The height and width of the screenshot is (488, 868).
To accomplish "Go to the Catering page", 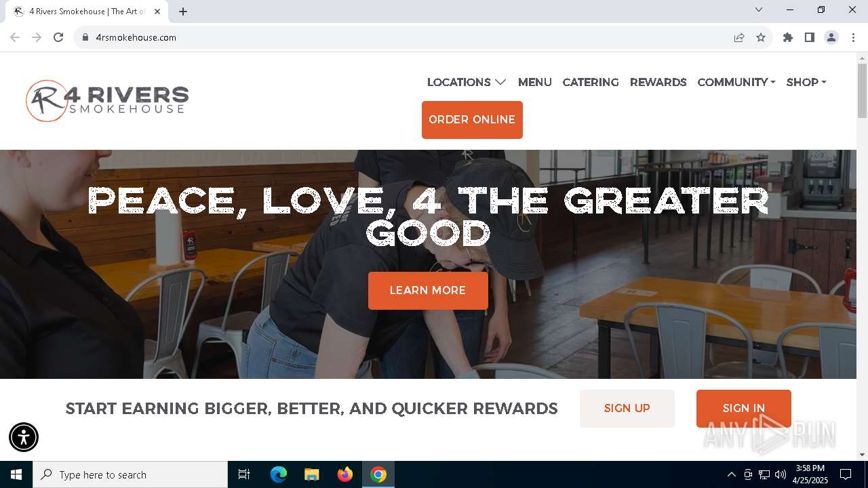I will coord(591,82).
